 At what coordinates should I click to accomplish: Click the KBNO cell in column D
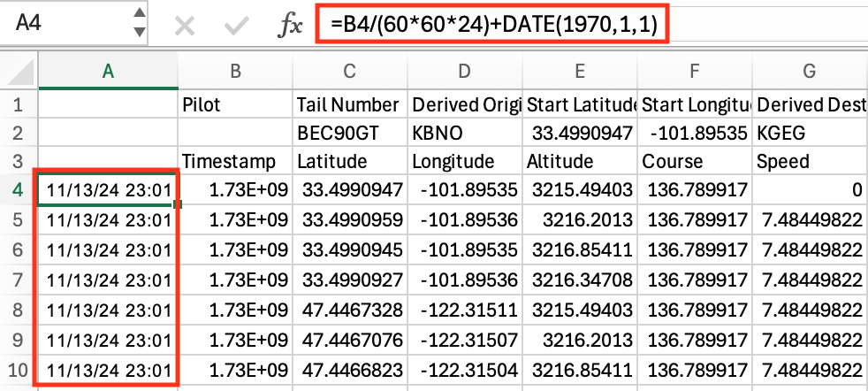tap(465, 134)
